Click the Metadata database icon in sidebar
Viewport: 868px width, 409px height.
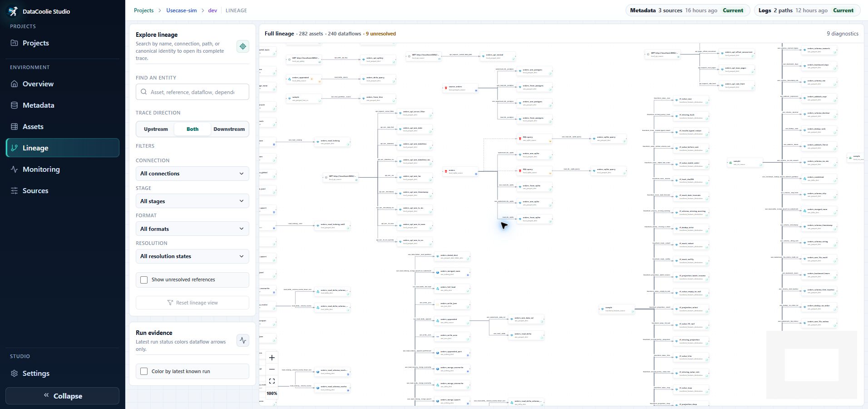click(14, 105)
